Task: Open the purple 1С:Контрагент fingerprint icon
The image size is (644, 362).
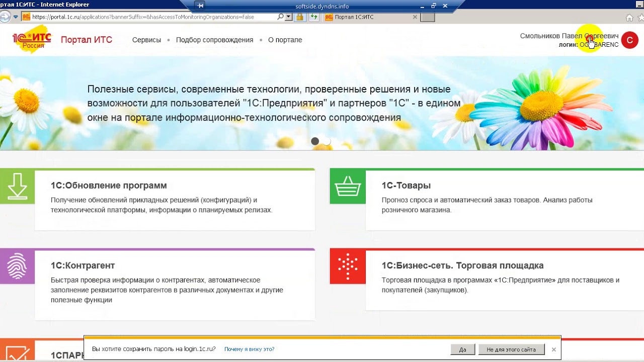Action: tap(17, 266)
